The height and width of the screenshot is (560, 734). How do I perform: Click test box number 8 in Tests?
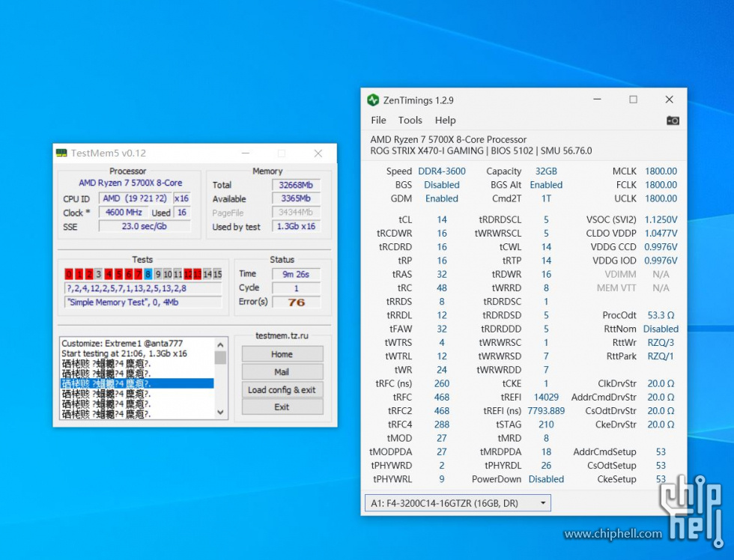tap(148, 274)
